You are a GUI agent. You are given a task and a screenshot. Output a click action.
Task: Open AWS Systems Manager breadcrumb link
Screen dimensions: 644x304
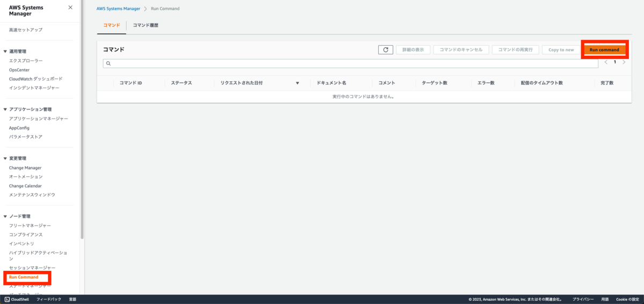(x=119, y=9)
